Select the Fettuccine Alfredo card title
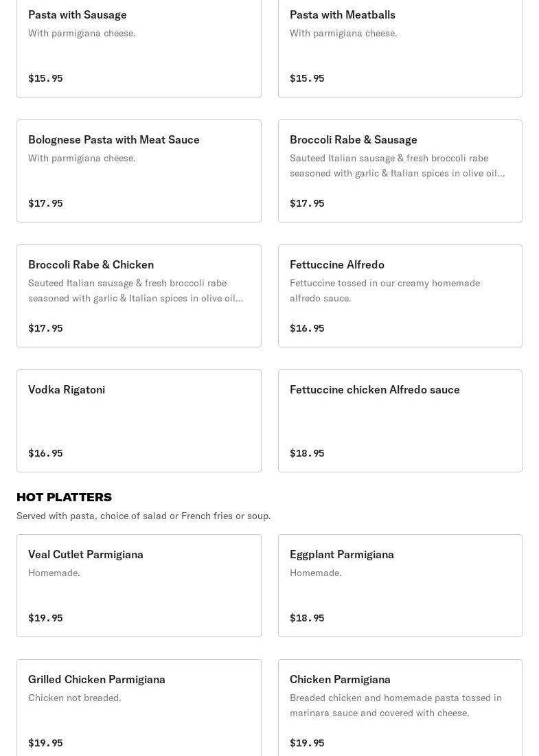539x756 pixels. 336,264
